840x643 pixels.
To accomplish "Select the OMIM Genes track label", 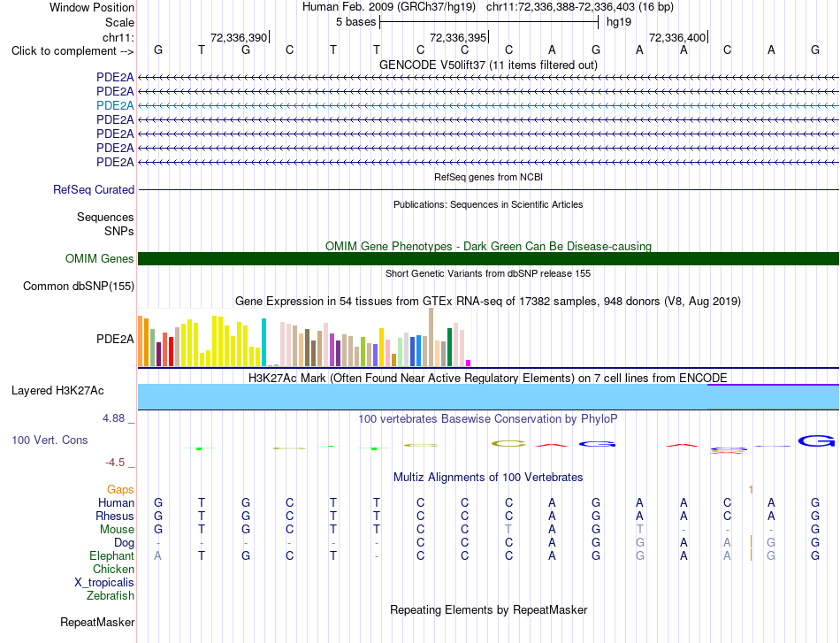I will pos(100,259).
